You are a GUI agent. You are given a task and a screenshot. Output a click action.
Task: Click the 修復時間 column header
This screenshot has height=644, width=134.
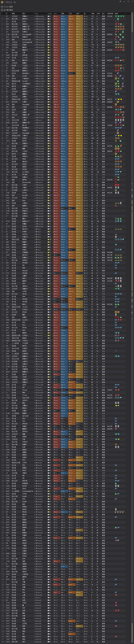tap(110, 13)
